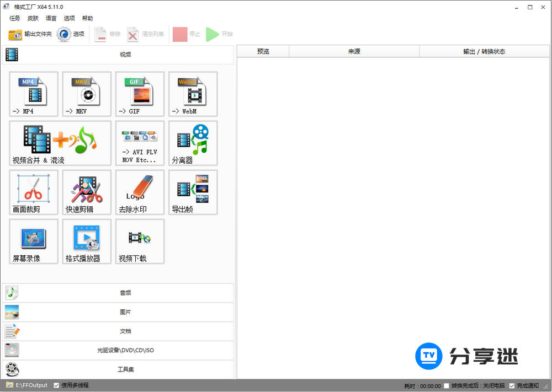Select the 导出帧 frame export tool
This screenshot has height=392, width=552.
click(x=193, y=192)
